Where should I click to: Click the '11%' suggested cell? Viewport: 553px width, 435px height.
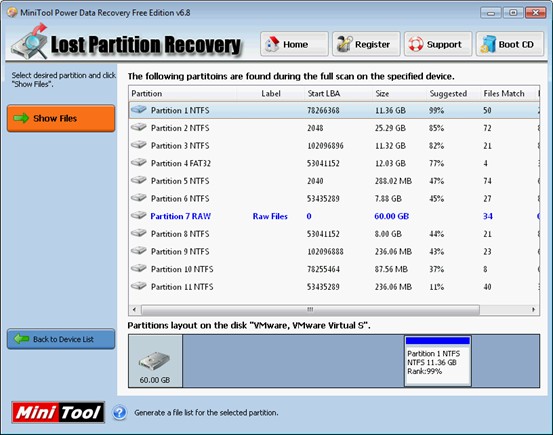(436, 286)
